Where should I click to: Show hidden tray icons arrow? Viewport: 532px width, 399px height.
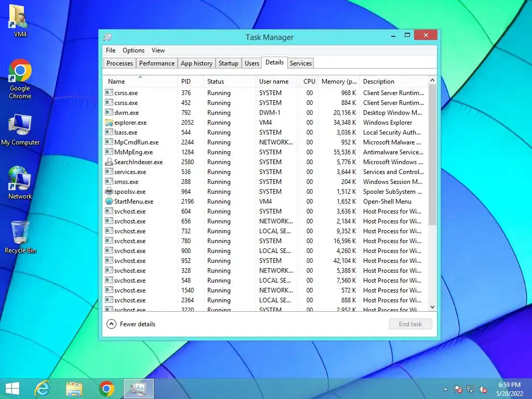pos(445,389)
